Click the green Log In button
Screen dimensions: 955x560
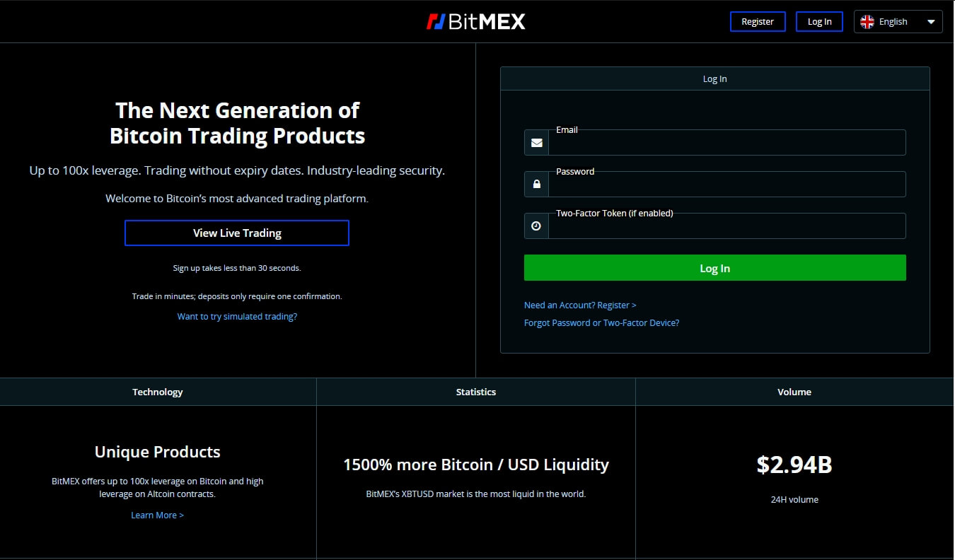[x=714, y=268]
